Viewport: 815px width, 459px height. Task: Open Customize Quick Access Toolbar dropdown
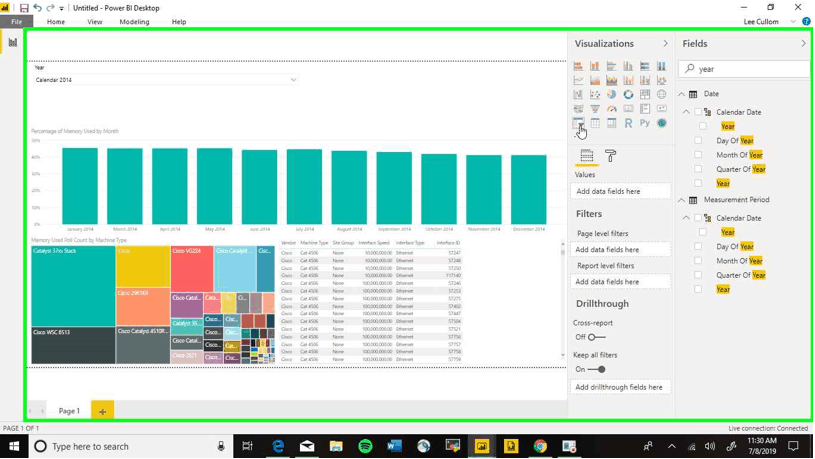[61, 8]
